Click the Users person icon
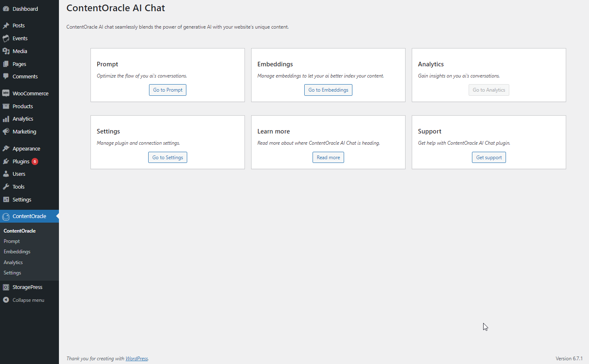The image size is (589, 364). (6, 174)
